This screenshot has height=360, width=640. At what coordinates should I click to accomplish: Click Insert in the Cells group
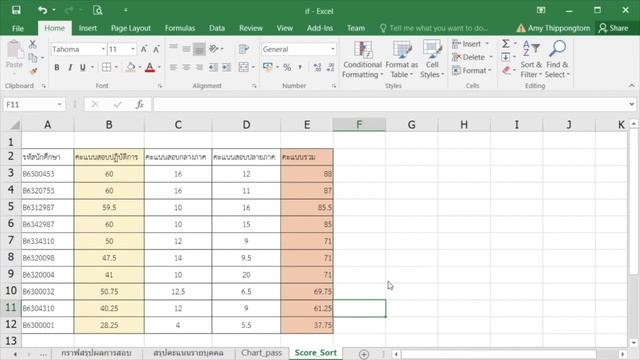(471, 44)
